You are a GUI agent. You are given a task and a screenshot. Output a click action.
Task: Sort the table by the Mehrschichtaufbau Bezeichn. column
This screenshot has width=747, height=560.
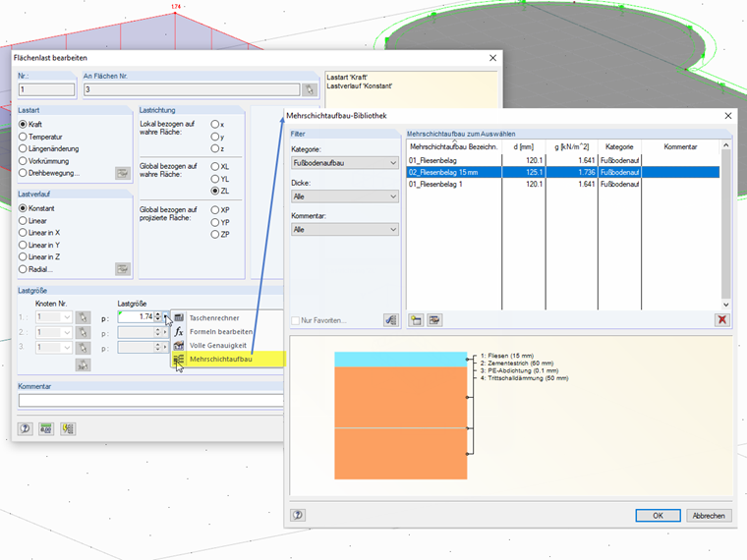(x=454, y=146)
